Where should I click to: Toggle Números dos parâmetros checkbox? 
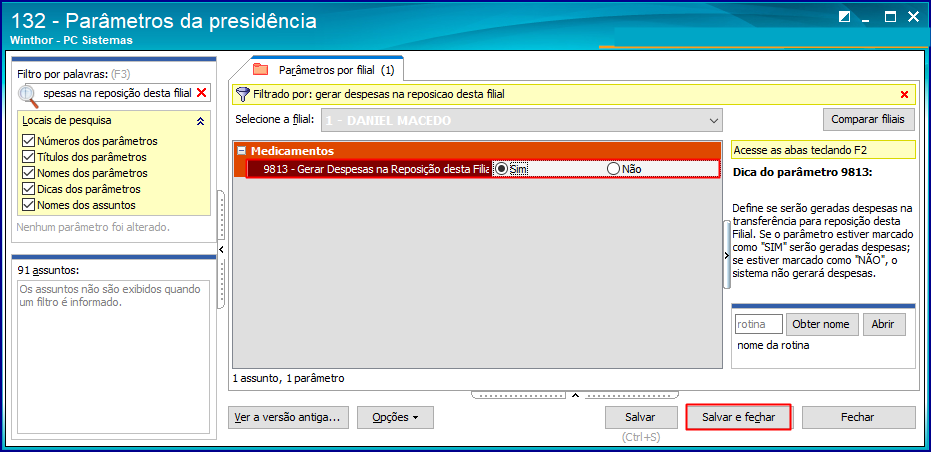tap(28, 141)
